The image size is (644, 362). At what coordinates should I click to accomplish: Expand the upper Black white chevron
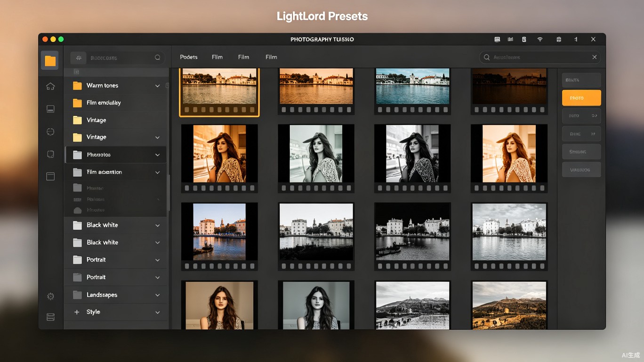[158, 225]
